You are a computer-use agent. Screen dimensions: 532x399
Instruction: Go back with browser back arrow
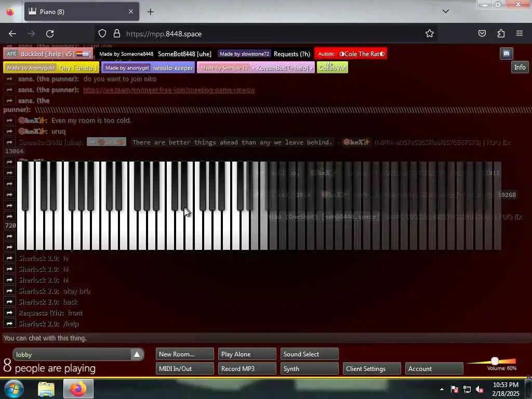click(12, 34)
